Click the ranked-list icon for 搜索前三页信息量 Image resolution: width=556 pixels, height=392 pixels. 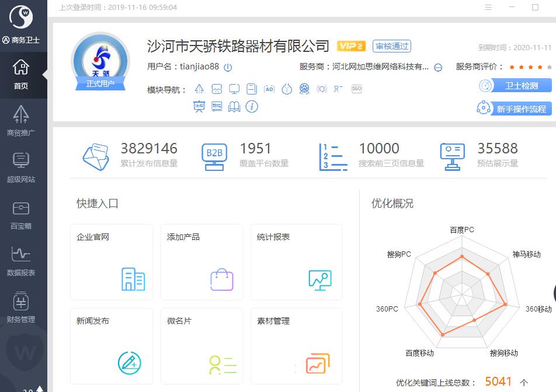(x=333, y=157)
